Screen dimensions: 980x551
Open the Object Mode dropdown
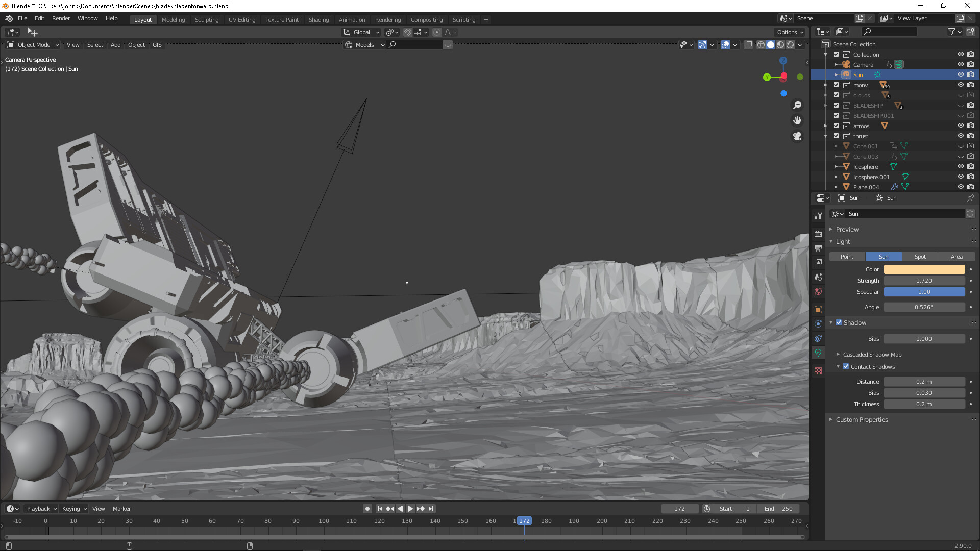coord(34,45)
